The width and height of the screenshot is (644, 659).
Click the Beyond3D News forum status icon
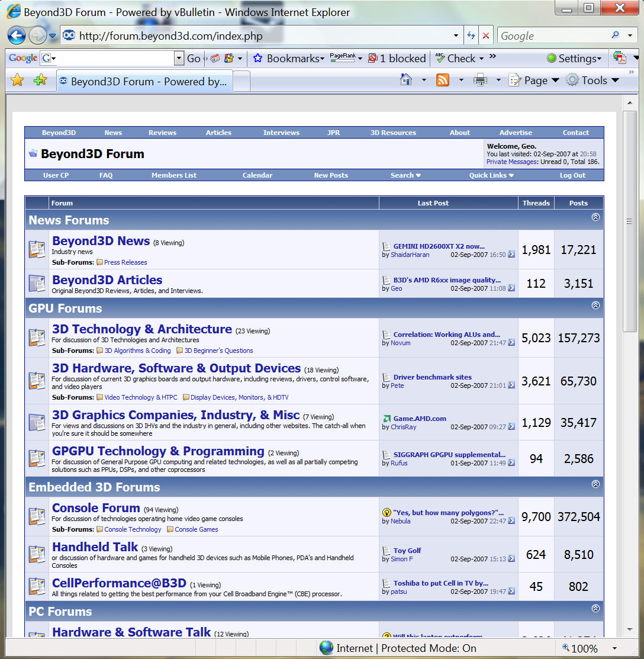[37, 249]
